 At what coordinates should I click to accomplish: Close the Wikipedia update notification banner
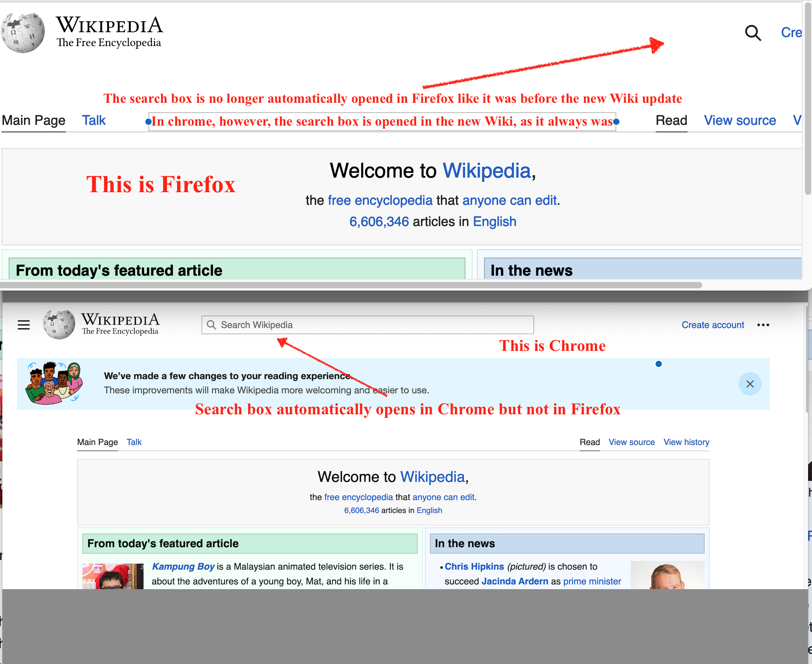tap(750, 383)
